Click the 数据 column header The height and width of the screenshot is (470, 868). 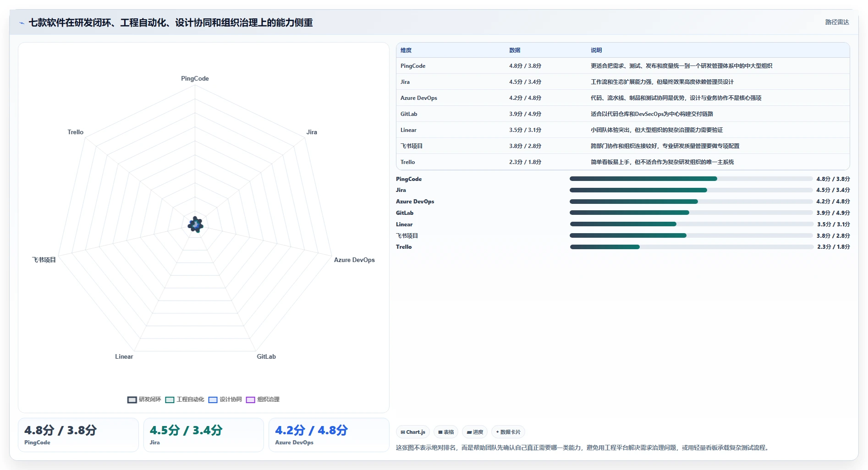[515, 50]
